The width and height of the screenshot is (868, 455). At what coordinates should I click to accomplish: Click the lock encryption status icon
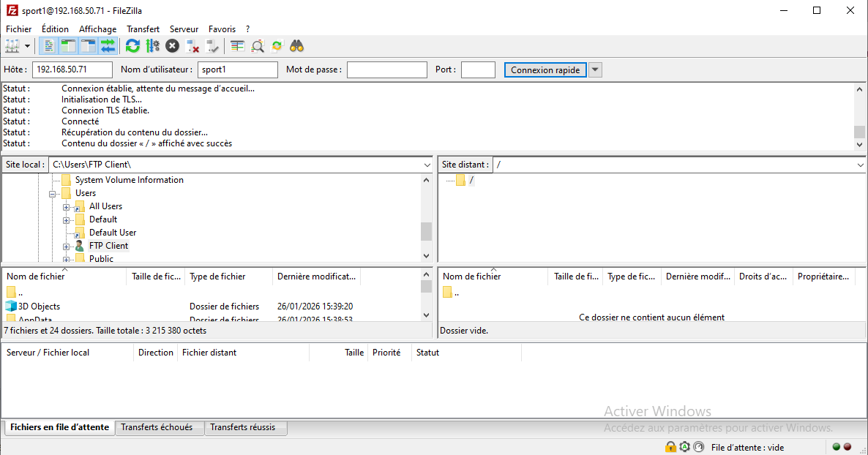tap(670, 447)
